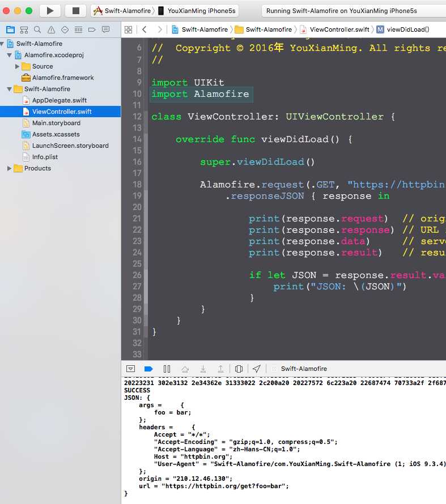
Task: Click the Stop button in toolbar
Action: (x=75, y=11)
